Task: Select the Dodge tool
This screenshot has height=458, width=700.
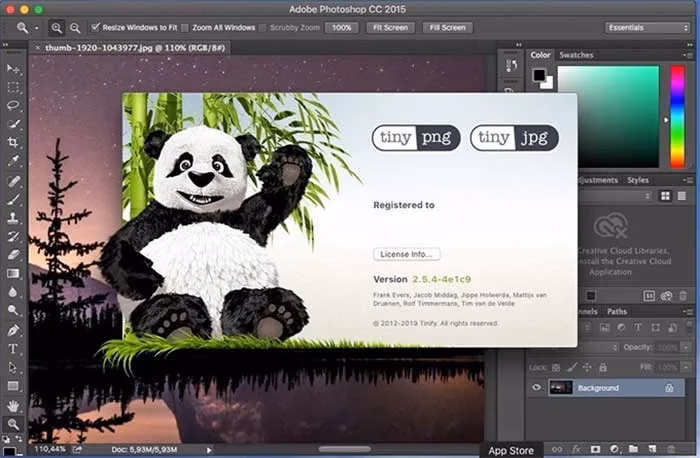Action: pyautogui.click(x=13, y=310)
